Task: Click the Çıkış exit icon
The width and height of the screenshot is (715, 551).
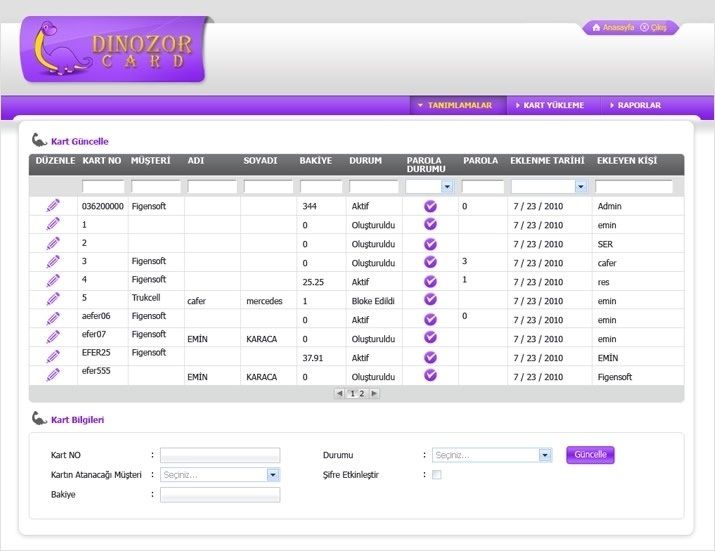Action: click(644, 27)
